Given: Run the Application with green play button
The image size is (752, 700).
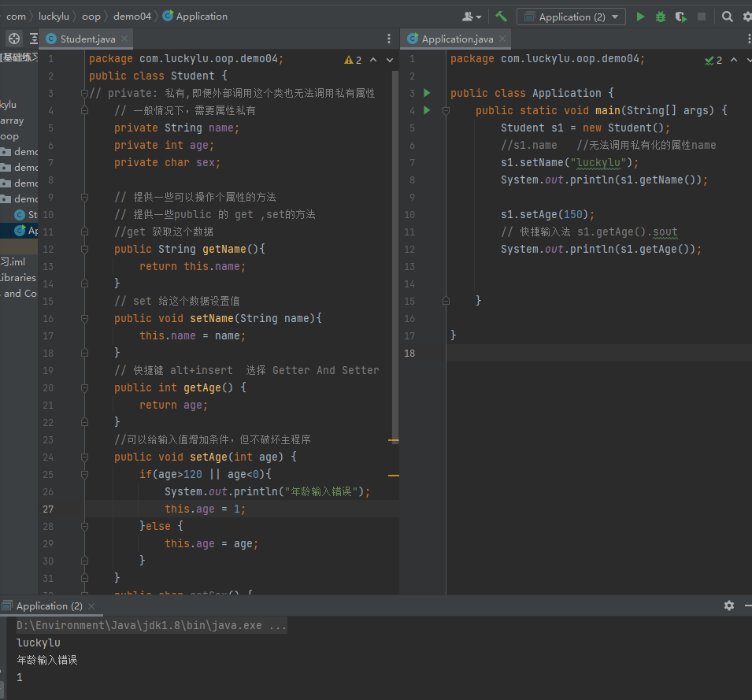Looking at the screenshot, I should pos(640,17).
